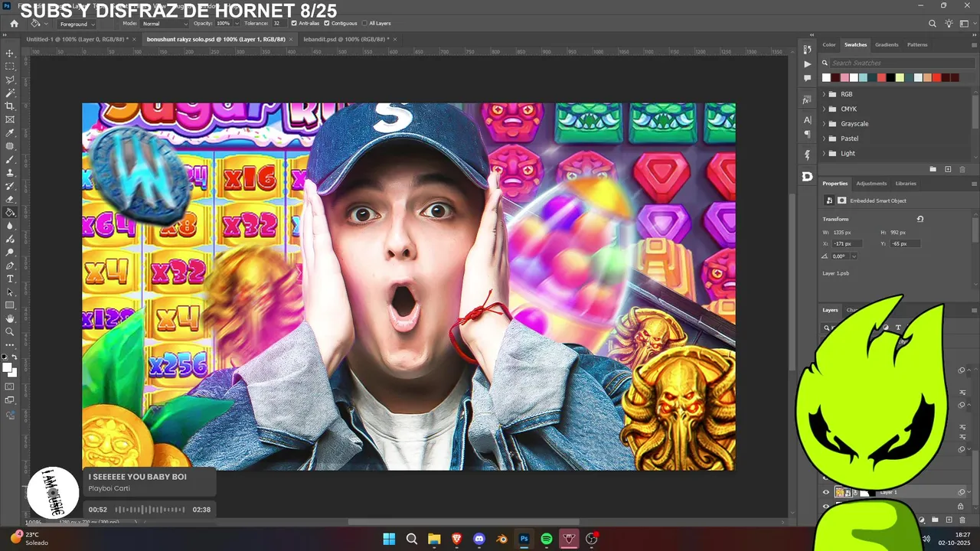Switch to the Patterns panel tab

917,44
